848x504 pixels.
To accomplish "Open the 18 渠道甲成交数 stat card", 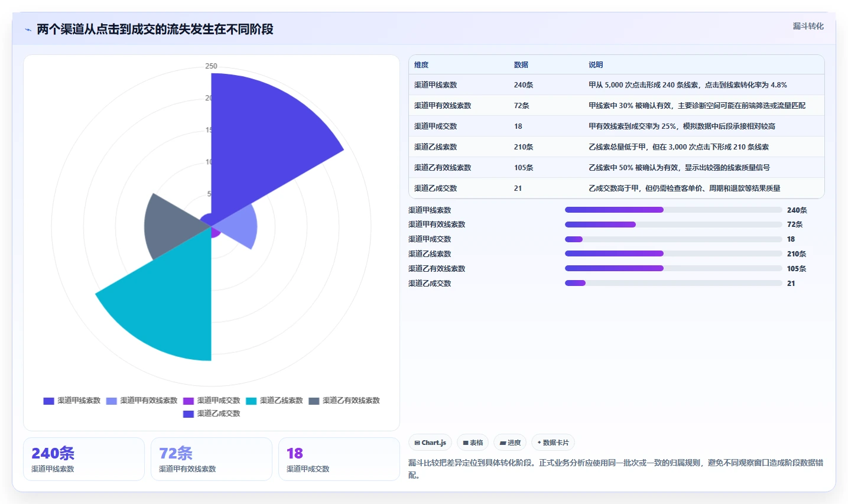I will coord(339,459).
